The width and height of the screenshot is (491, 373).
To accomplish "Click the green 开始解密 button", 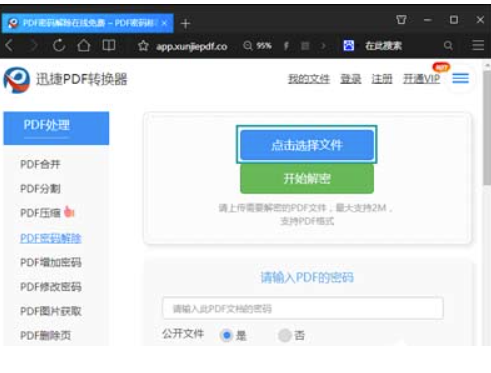I will [x=307, y=179].
